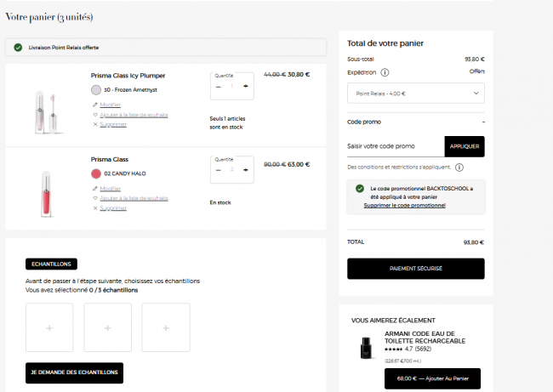The width and height of the screenshot is (553, 392).
Task: Open the Prisma Glass lip gloss thumbnail
Action: pyautogui.click(x=46, y=194)
